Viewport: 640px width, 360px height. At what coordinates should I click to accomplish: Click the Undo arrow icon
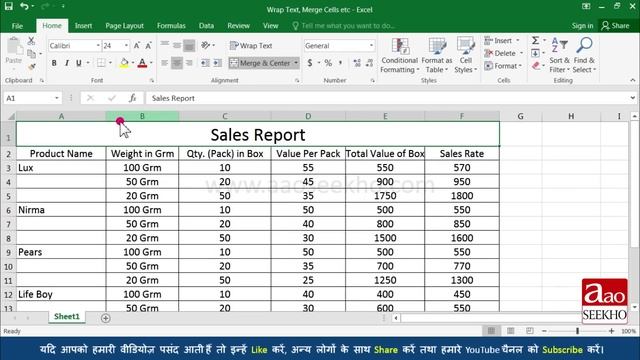[24, 6]
